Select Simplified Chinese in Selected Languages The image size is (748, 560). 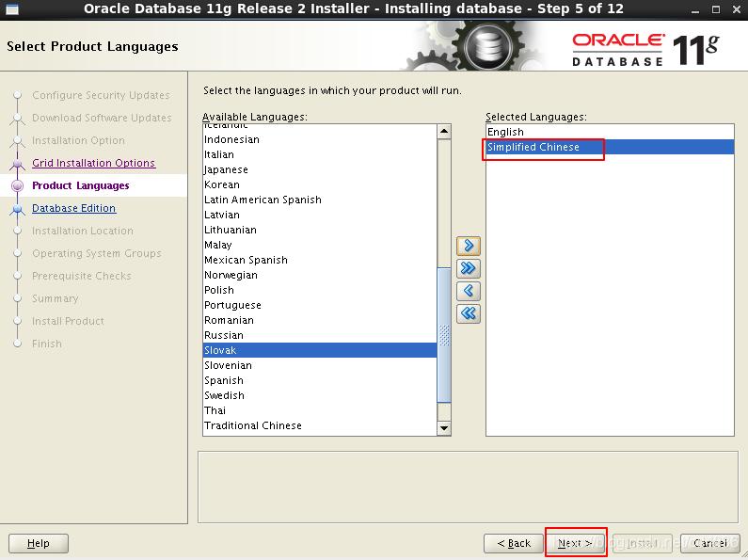[533, 147]
